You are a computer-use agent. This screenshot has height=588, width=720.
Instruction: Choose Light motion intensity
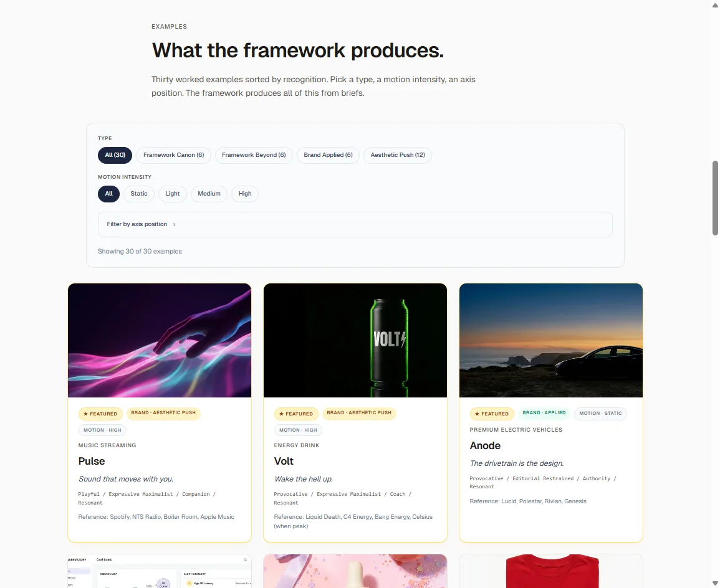tap(173, 194)
